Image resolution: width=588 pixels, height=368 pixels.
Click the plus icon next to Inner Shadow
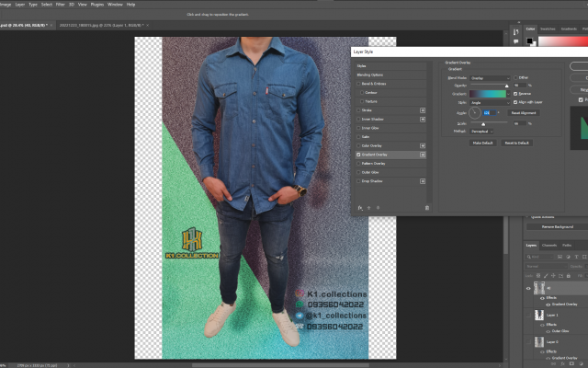click(x=423, y=120)
